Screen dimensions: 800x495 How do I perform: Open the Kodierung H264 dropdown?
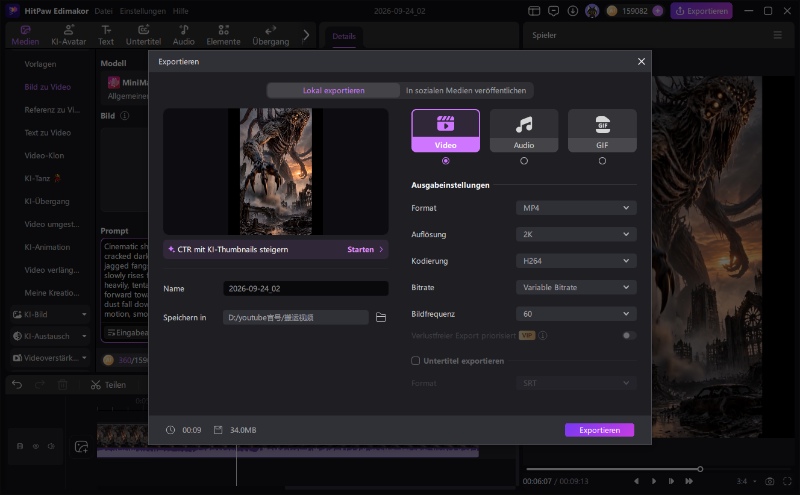tap(576, 261)
